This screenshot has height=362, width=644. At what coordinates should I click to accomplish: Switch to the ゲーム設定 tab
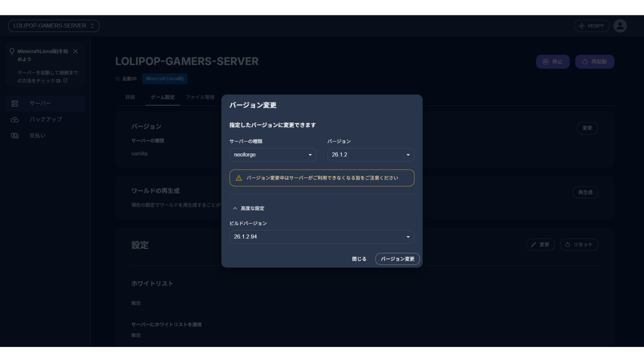click(163, 98)
